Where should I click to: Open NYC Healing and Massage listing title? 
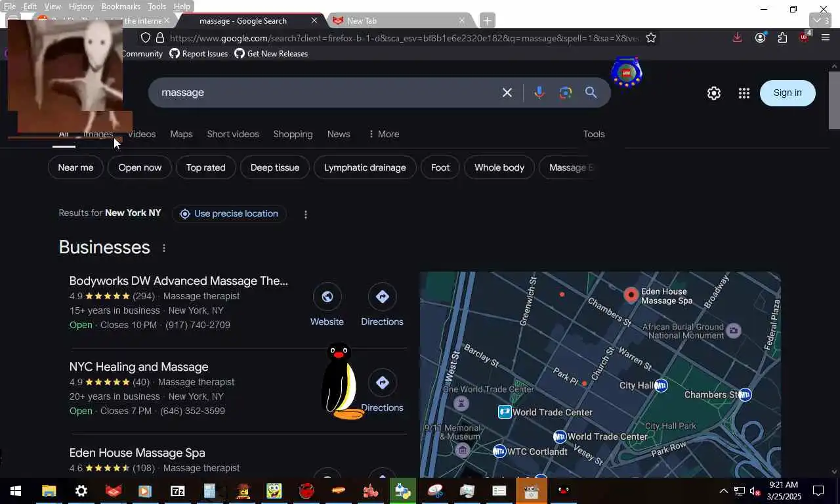[138, 367]
